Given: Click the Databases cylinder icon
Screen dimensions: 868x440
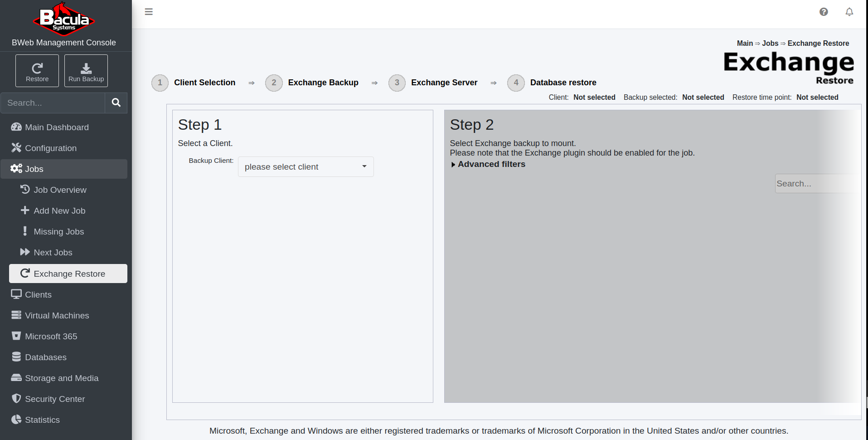Looking at the screenshot, I should [x=16, y=357].
